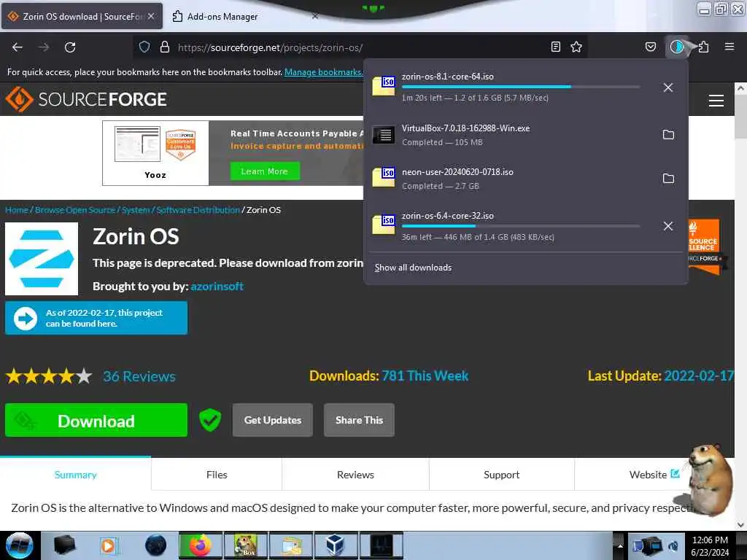747x560 pixels.
Task: Click the Zorin OS project logo
Action: 42,259
